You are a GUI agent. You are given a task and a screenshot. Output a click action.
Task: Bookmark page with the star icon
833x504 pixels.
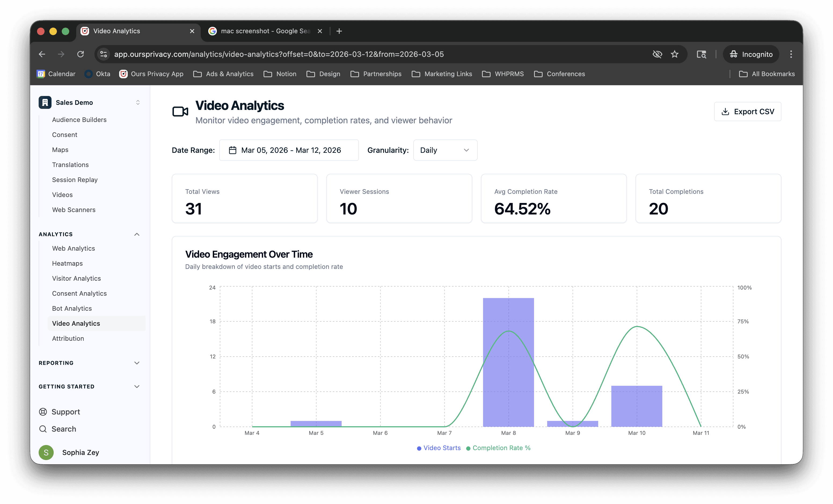pyautogui.click(x=674, y=54)
